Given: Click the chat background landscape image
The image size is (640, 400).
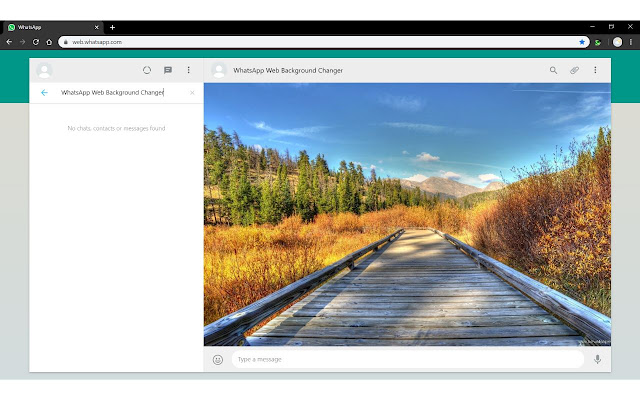Looking at the screenshot, I should coord(407,214).
